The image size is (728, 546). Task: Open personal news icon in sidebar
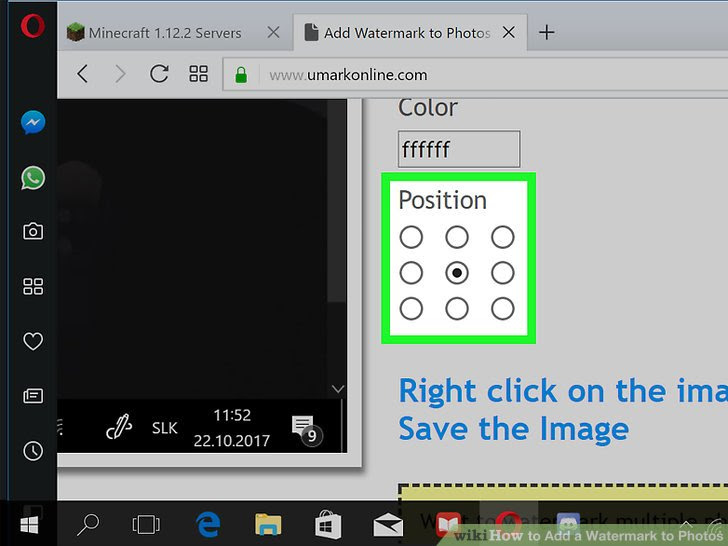click(33, 396)
